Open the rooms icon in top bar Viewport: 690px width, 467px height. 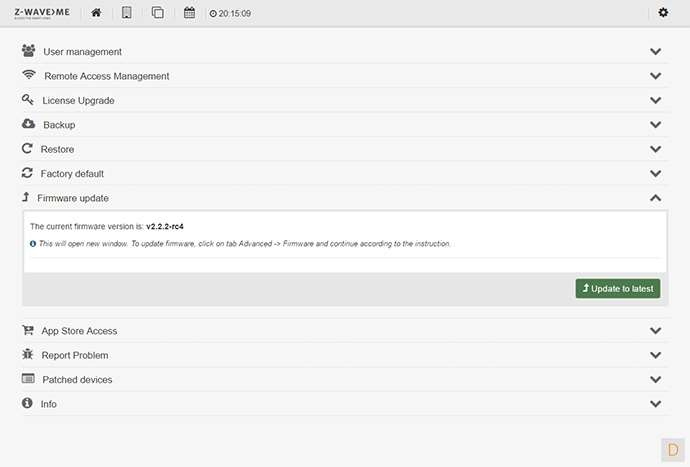[x=126, y=13]
